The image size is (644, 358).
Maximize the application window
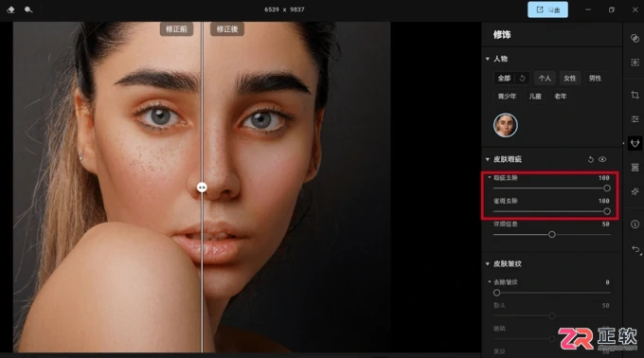[612, 9]
